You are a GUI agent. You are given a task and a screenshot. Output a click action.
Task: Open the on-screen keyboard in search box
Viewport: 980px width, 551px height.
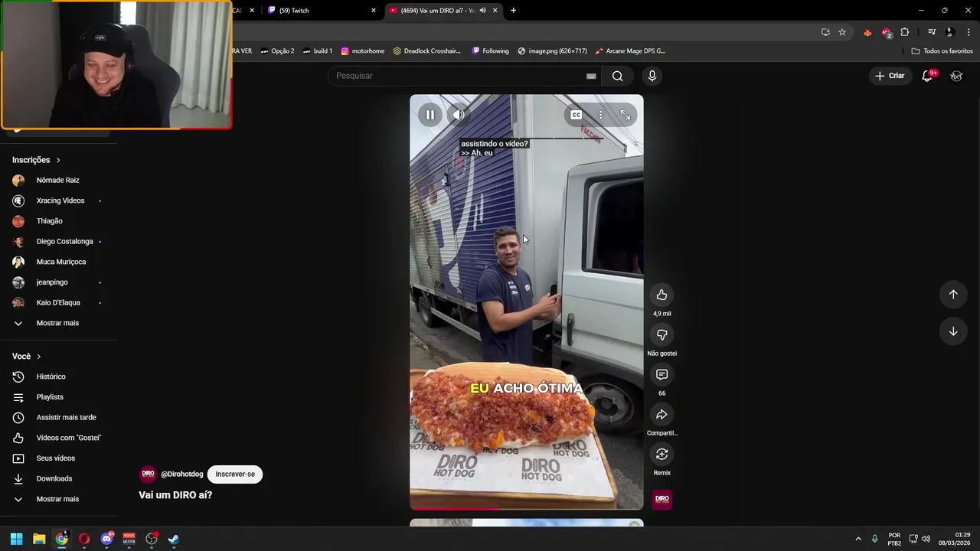[591, 76]
